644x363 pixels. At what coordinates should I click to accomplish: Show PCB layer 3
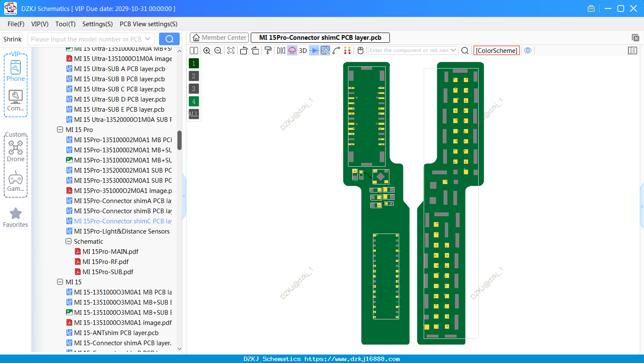coord(194,89)
